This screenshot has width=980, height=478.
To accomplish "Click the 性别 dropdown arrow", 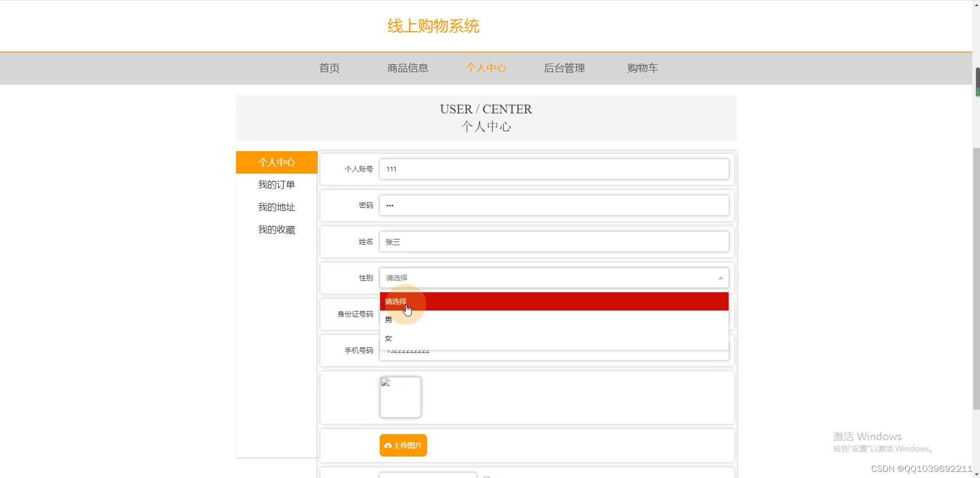I will [720, 278].
